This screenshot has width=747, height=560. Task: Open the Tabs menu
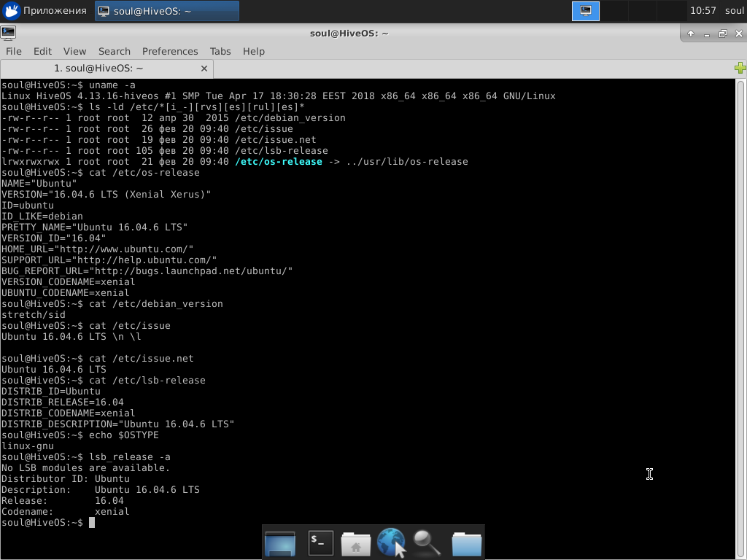[x=220, y=51]
